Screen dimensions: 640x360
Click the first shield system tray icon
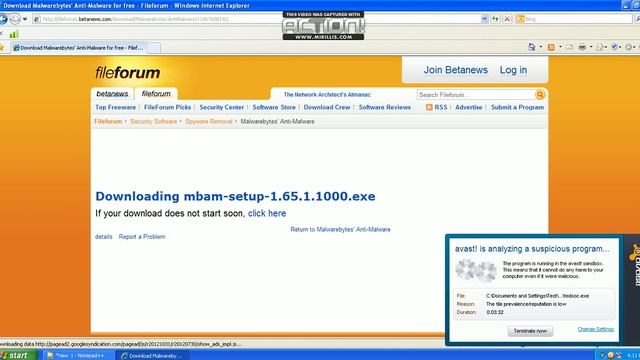pyautogui.click(x=602, y=356)
